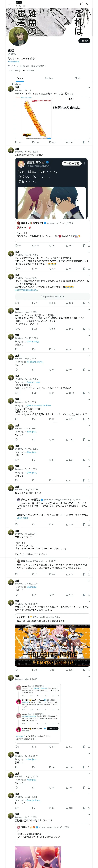This screenshot has width=98, height=868.
Task: Switch to the Replies tab
Action: click(49, 78)
